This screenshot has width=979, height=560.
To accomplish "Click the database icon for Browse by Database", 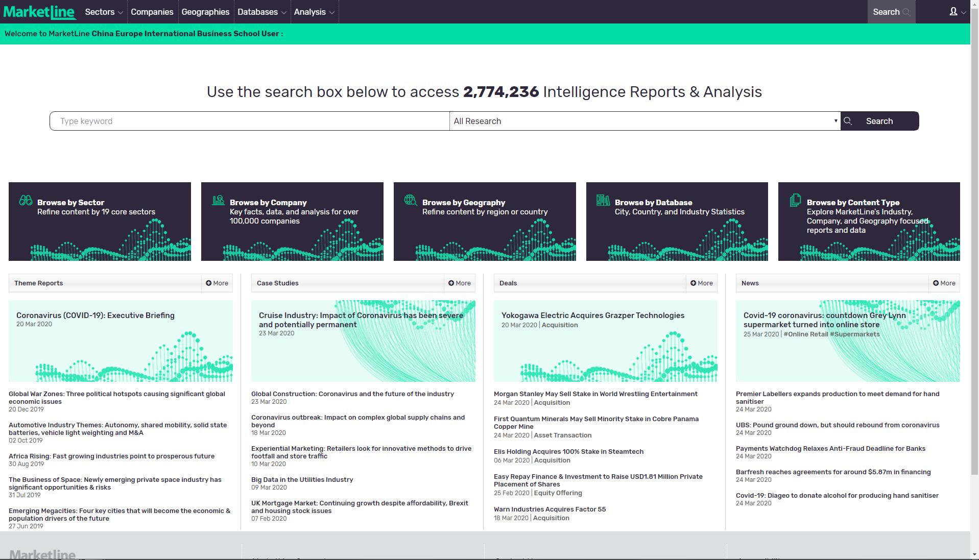I will click(x=603, y=200).
